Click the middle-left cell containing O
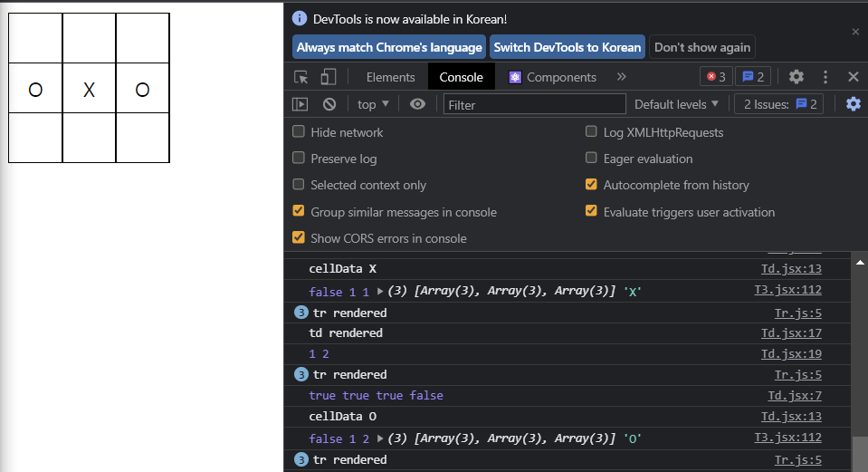Image resolution: width=868 pixels, height=472 pixels. click(x=35, y=88)
